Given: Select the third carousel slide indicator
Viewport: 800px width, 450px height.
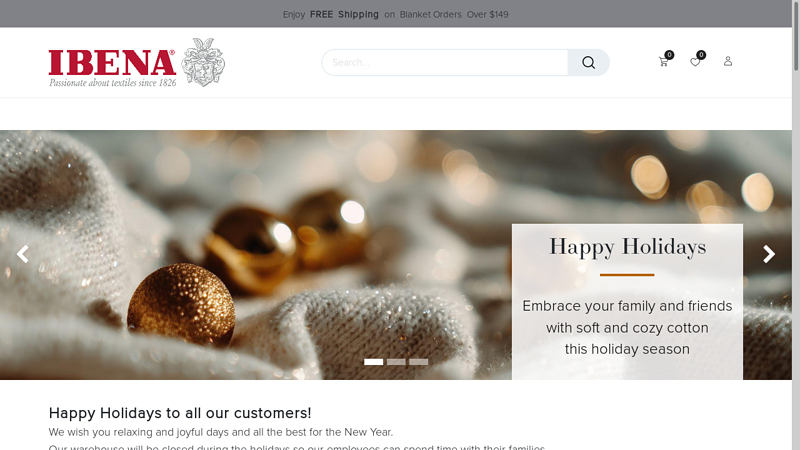Looking at the screenshot, I should coord(418,362).
